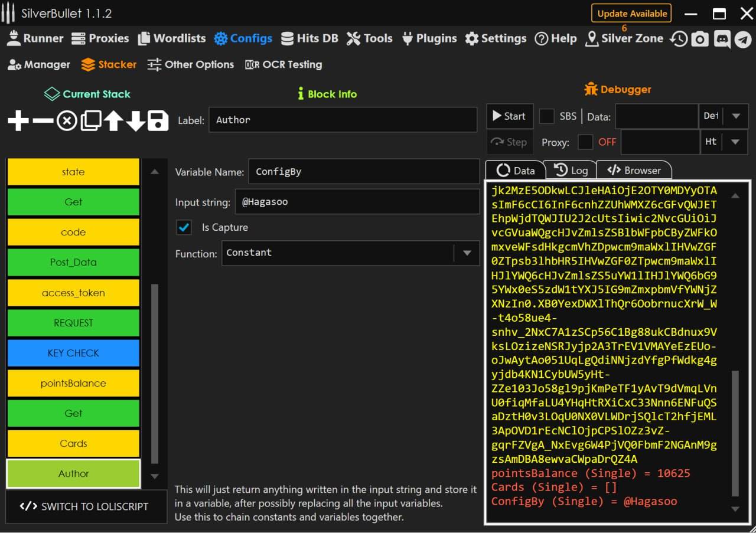The height and width of the screenshot is (533, 756).
Task: Click the duplicate block icon
Action: coord(90,121)
